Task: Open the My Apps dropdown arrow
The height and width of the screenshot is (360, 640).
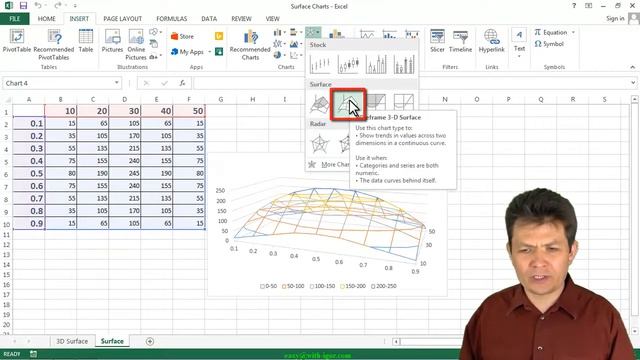Action: [209, 52]
